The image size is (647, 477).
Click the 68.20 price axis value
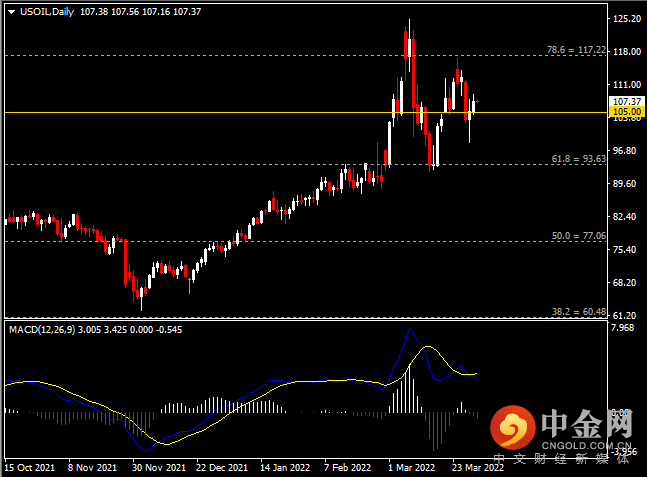point(624,283)
